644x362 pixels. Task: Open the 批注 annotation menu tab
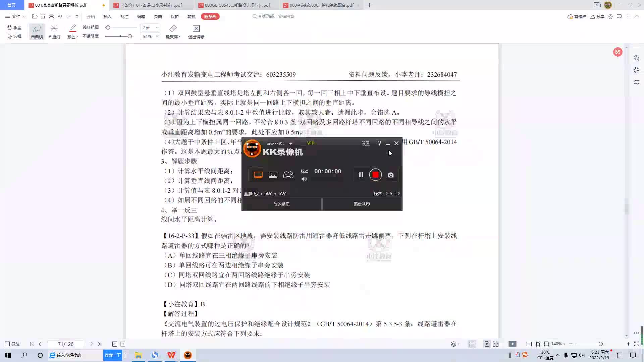point(124,16)
